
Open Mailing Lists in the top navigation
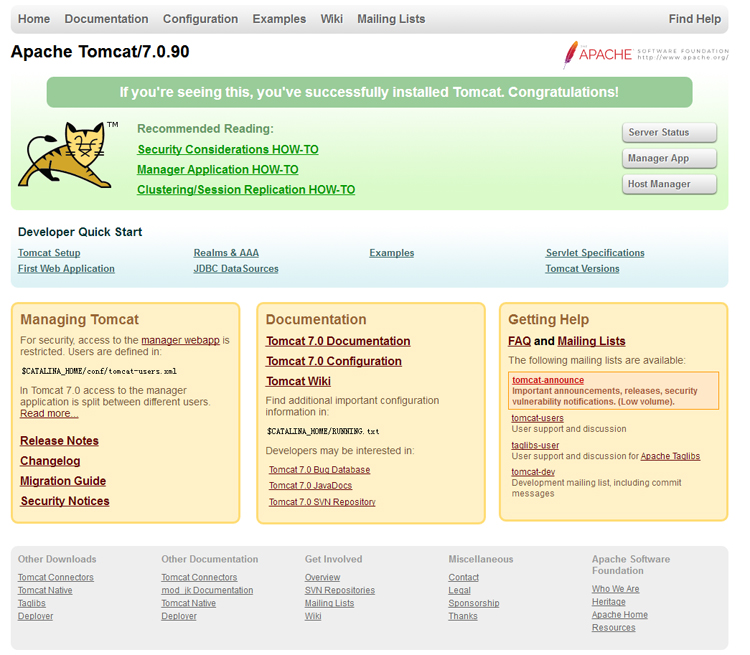[x=391, y=19]
